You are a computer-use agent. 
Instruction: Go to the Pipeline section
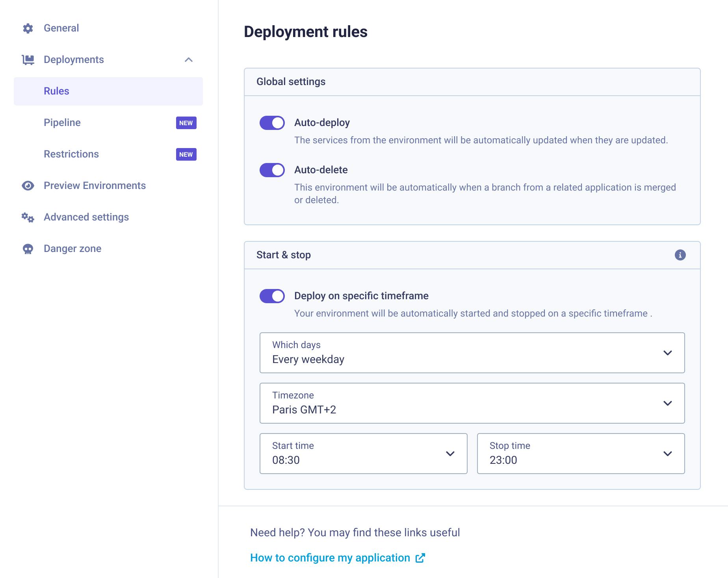click(x=63, y=122)
